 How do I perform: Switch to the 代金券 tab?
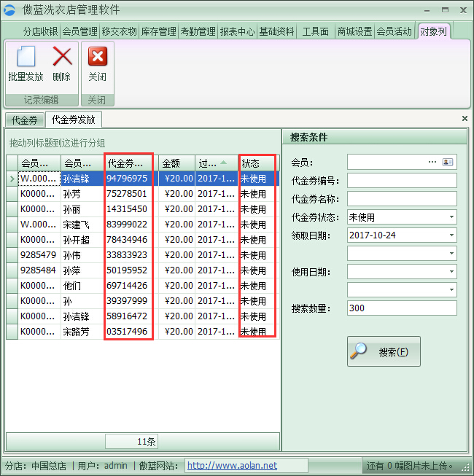[25, 120]
